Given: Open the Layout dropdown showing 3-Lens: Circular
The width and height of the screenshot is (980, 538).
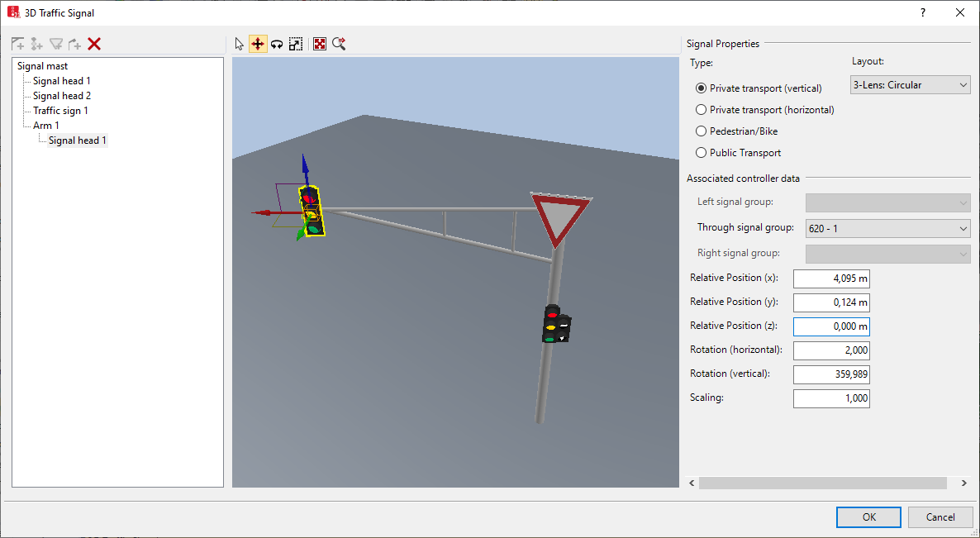Looking at the screenshot, I should 910,85.
